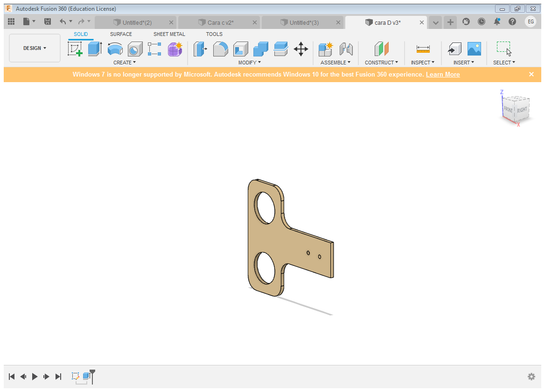Screen dimensions: 545x392
Task: Select the Joint tool
Action: pyautogui.click(x=346, y=49)
